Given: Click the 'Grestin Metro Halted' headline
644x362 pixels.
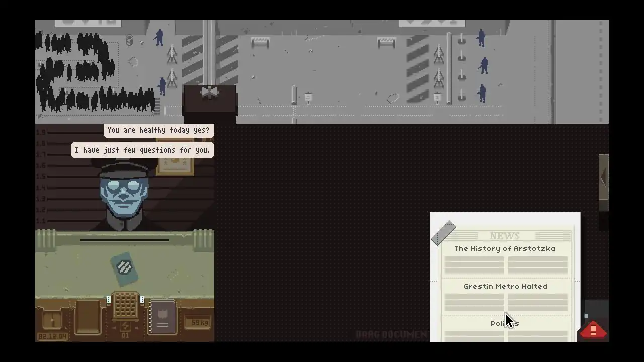Looking at the screenshot, I should click(505, 286).
